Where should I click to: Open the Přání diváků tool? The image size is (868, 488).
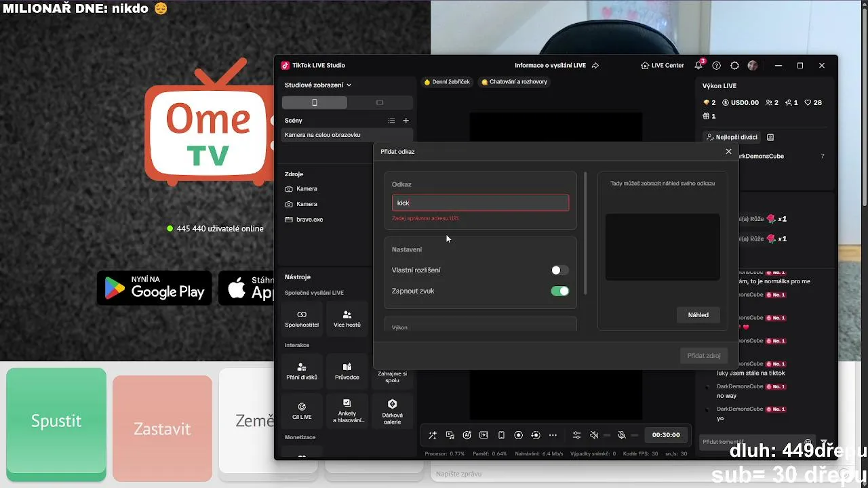[x=302, y=371]
